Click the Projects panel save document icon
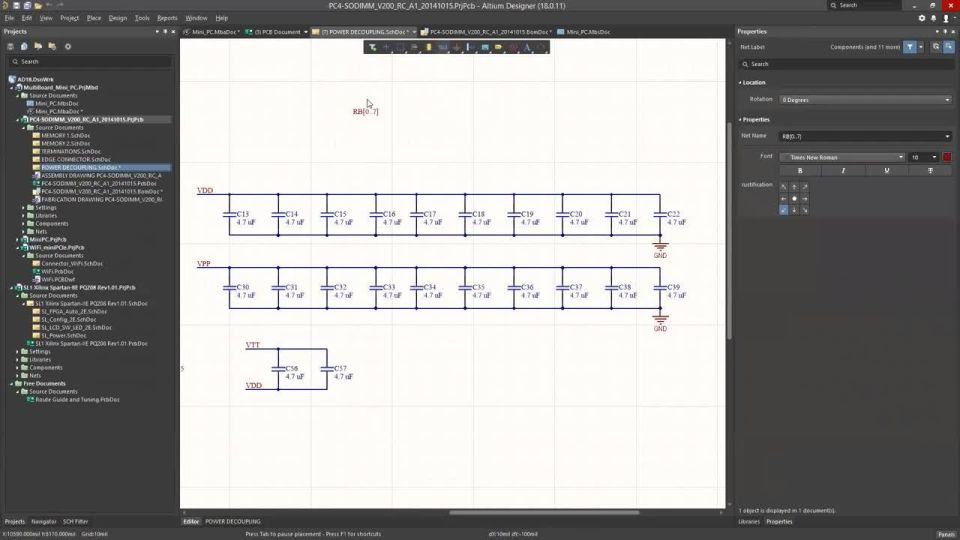Image resolution: width=960 pixels, height=540 pixels. tap(10, 47)
